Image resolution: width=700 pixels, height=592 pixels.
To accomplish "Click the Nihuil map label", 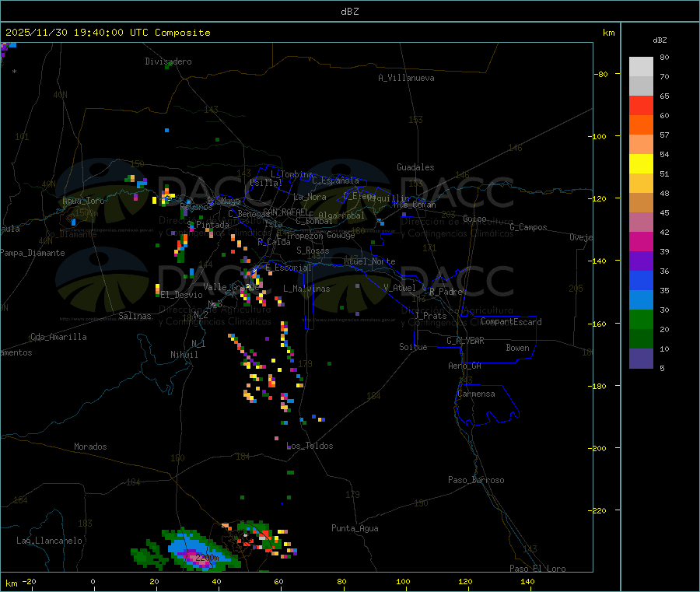I will click(x=184, y=355).
